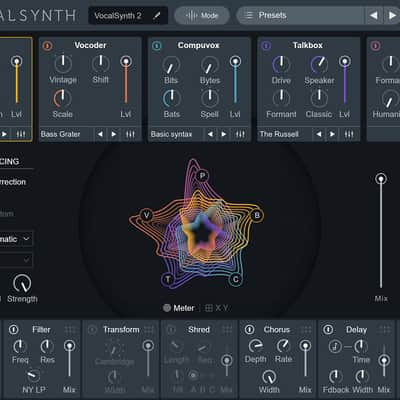Click the Delay Fdback knob
The width and height of the screenshot is (400, 400).
point(335,377)
